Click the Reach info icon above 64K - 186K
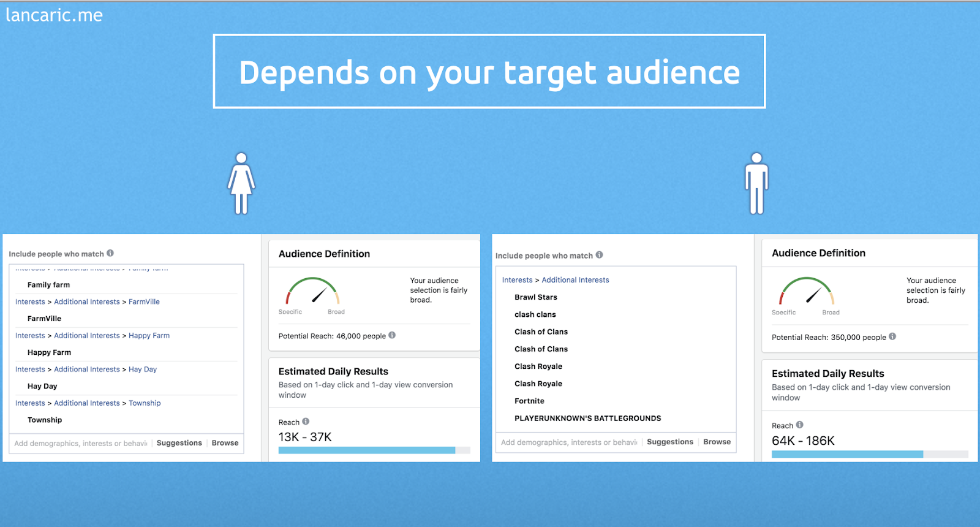 point(799,425)
